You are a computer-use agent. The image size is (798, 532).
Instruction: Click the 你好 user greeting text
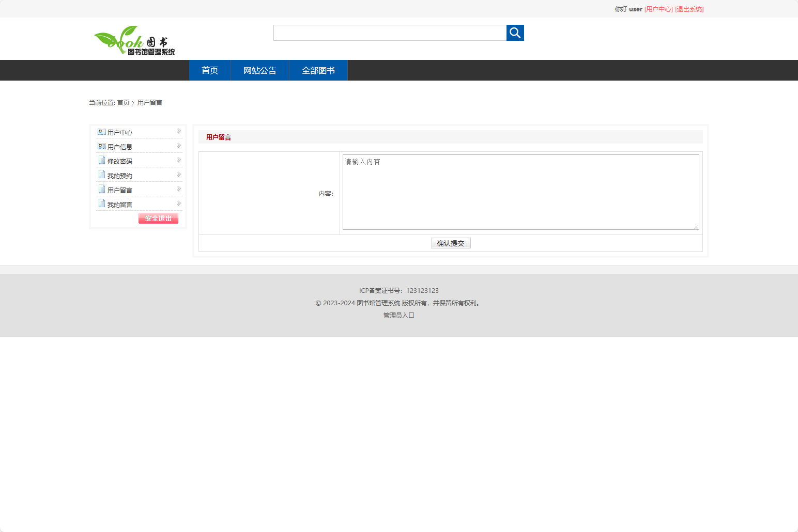(x=628, y=9)
